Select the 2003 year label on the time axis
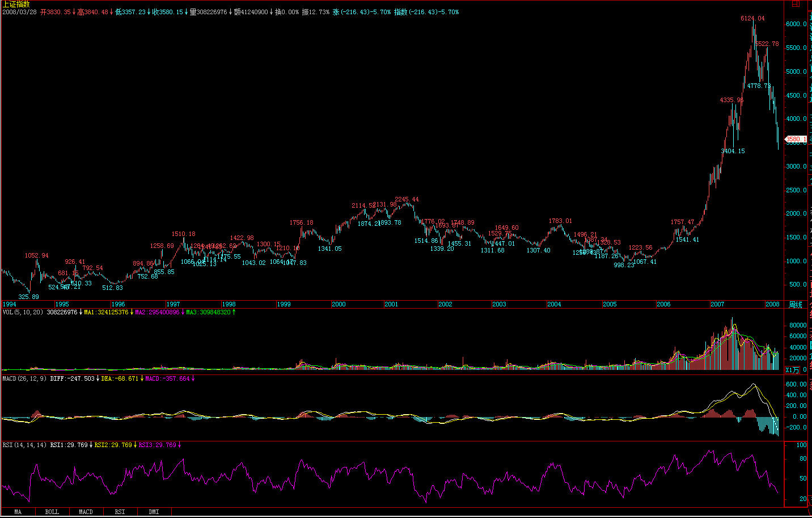This screenshot has width=812, height=518. pos(499,305)
